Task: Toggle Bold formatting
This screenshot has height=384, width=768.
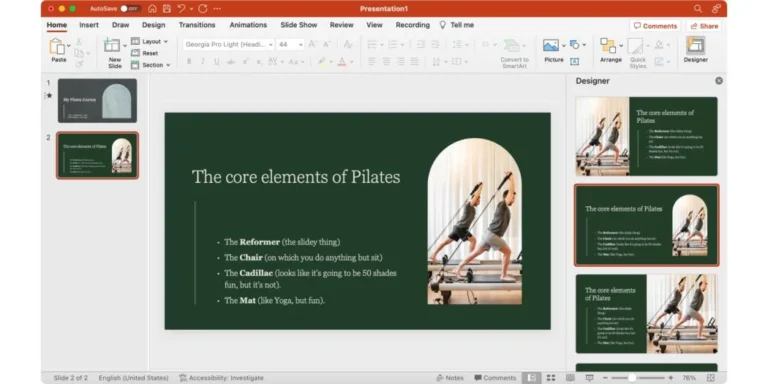Action: pyautogui.click(x=189, y=62)
